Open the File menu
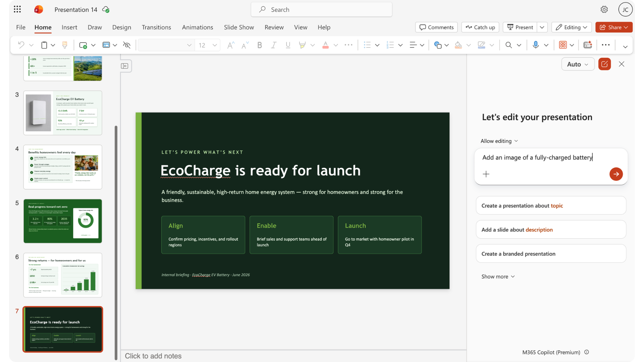This screenshot has width=644, height=362. [x=21, y=27]
